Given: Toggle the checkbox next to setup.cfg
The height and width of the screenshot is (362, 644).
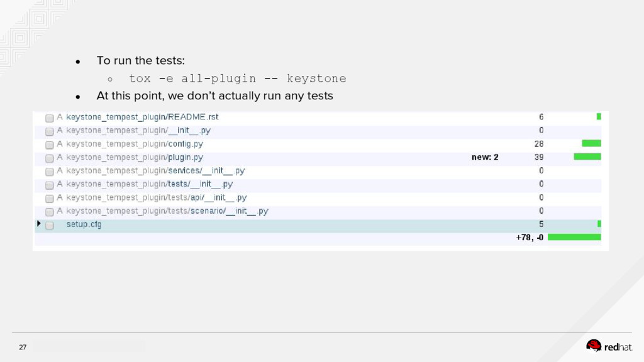Looking at the screenshot, I should point(49,225).
